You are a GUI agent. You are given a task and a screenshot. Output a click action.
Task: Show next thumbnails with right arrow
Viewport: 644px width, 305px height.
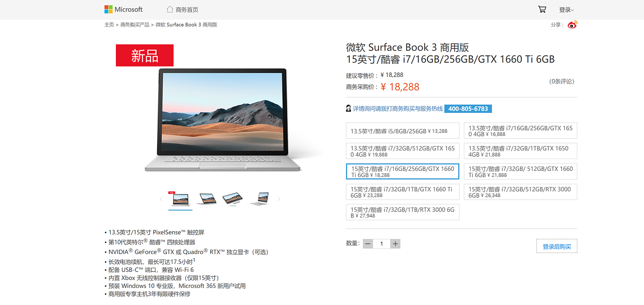pyautogui.click(x=279, y=199)
